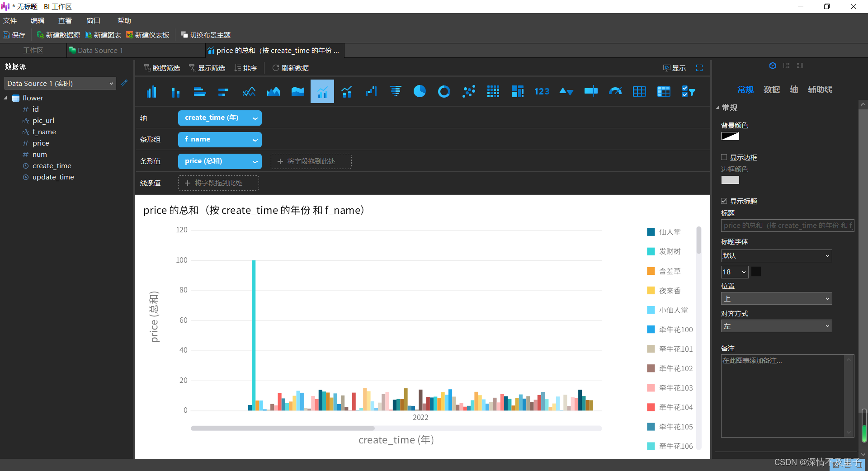This screenshot has width=868, height=471.
Task: Click the 切换布景主题 button
Action: [x=206, y=35]
